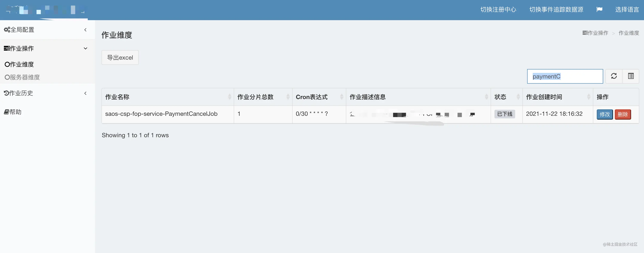Click the 已下线 status label
The width and height of the screenshot is (644, 253).
505,114
